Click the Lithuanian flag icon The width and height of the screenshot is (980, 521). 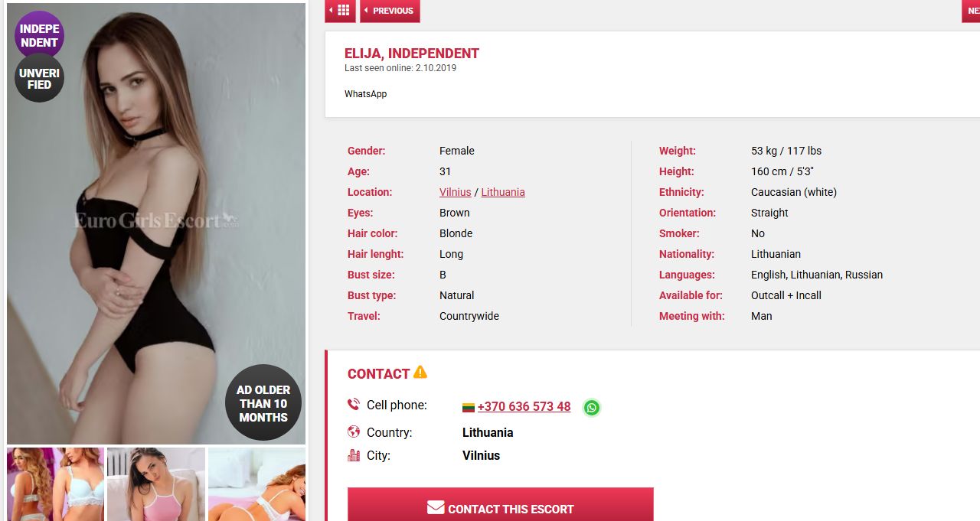click(x=469, y=408)
